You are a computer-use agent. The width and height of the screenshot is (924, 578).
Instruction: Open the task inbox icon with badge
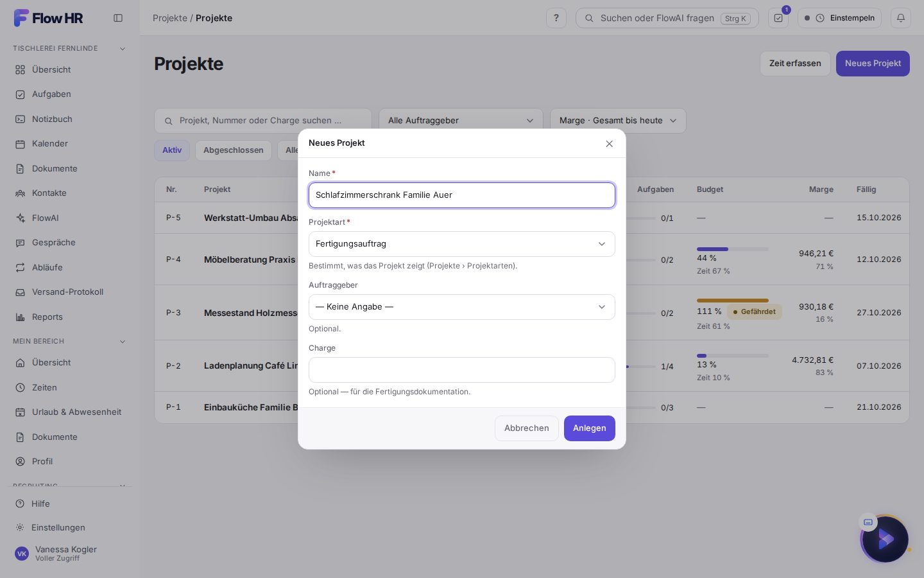[778, 18]
